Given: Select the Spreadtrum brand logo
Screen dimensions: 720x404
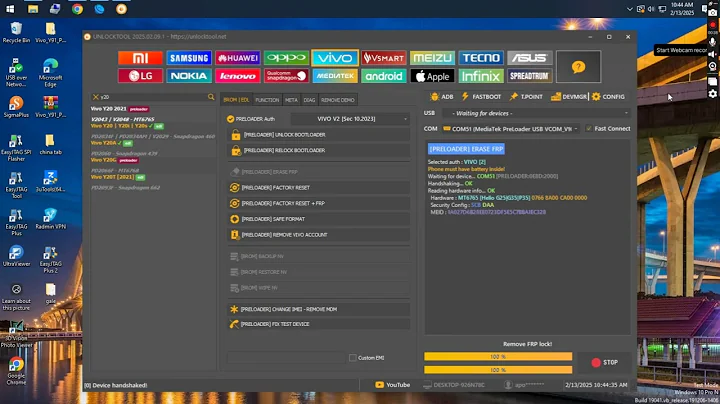Looking at the screenshot, I should 529,76.
